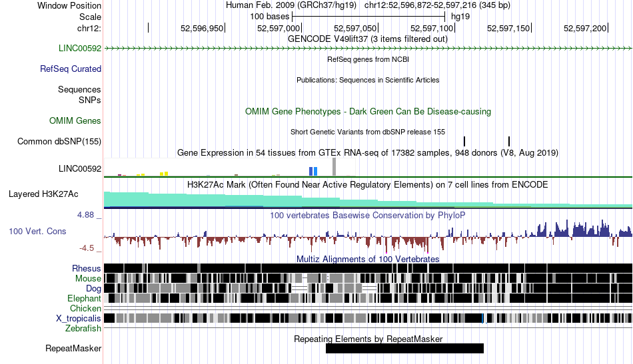Click the 52,597,200 ruler position
This screenshot has height=364, width=633.
[x=586, y=28]
